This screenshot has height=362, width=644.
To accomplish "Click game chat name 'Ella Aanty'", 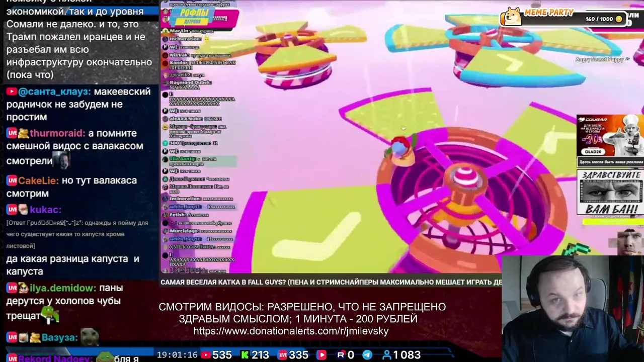I will (182, 159).
